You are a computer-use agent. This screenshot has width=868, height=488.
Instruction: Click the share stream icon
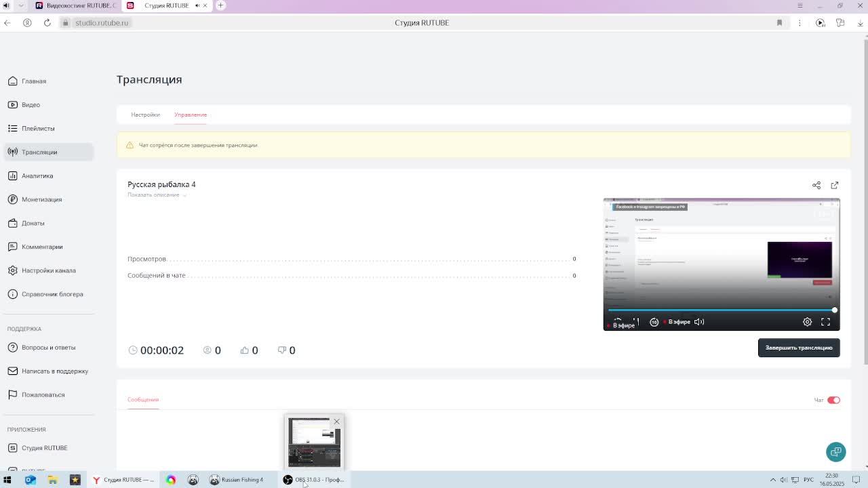coord(816,185)
